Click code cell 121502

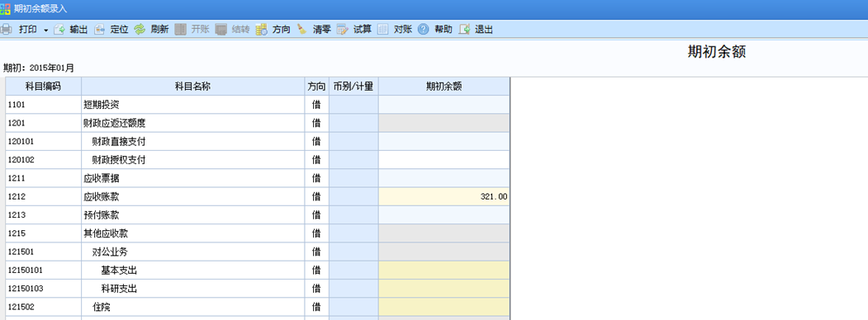coord(44,307)
